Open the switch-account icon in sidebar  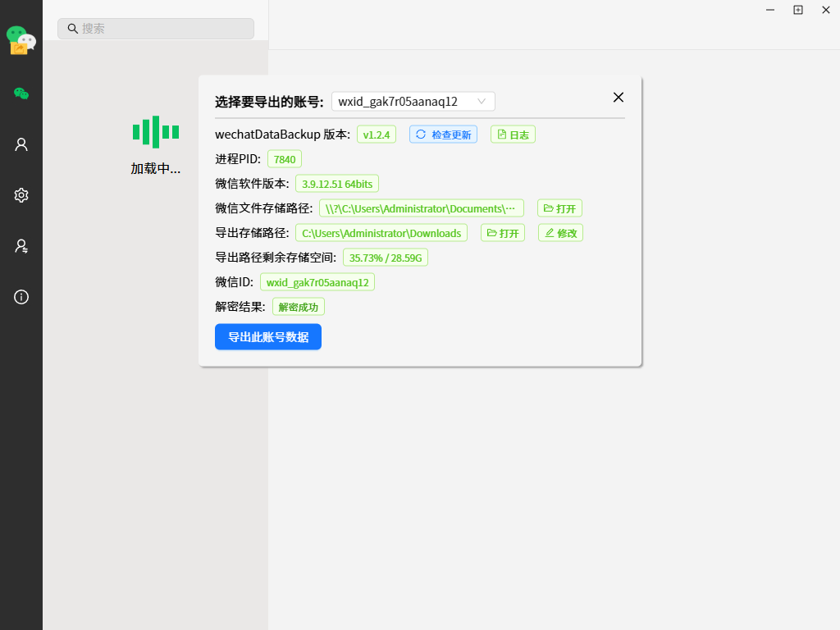[21, 246]
